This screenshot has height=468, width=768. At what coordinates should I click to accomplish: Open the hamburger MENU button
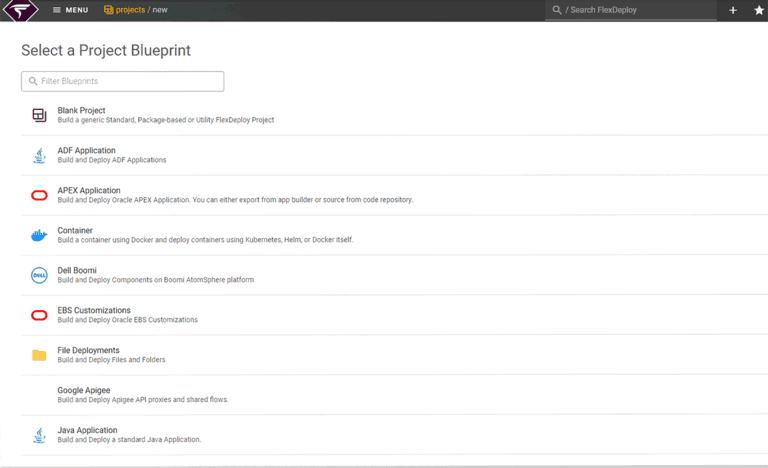pos(71,10)
